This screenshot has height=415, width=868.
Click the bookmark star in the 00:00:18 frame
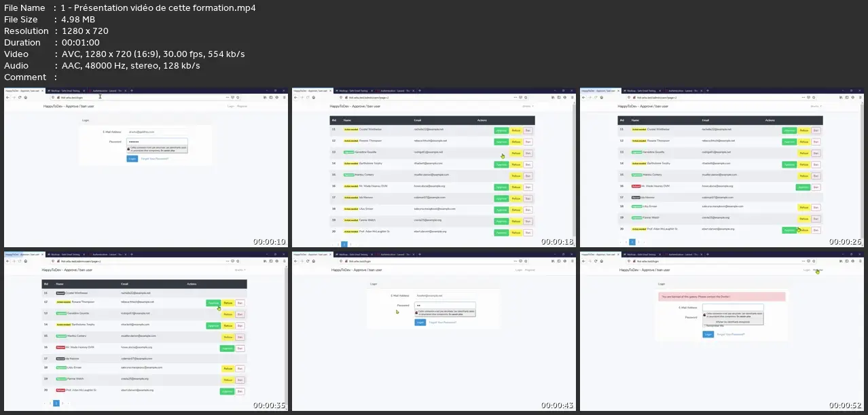pos(527,97)
